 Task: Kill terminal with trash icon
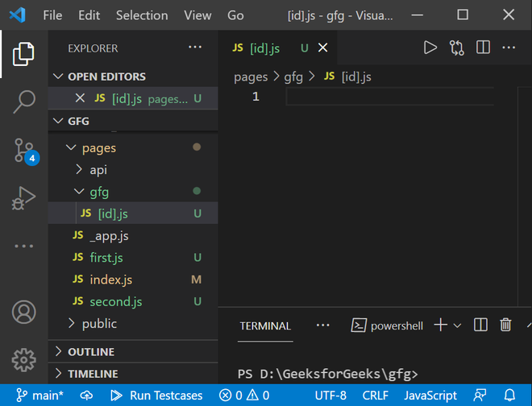click(x=505, y=325)
